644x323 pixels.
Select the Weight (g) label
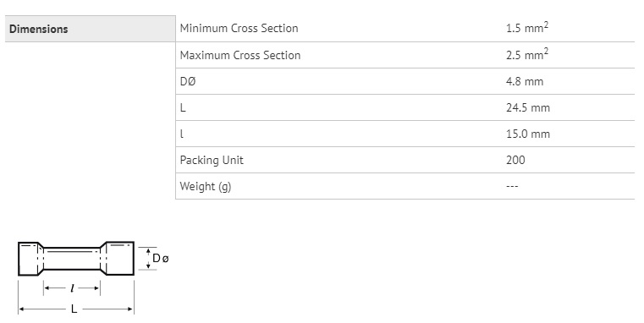point(206,187)
